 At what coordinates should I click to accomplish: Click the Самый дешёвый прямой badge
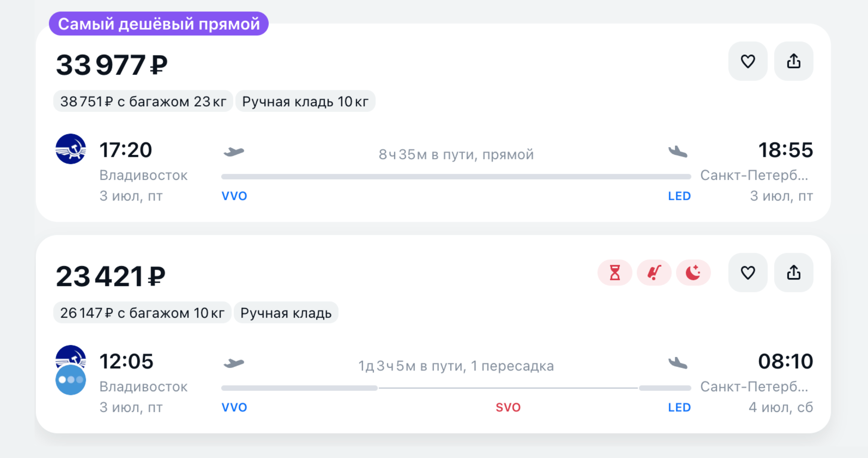[159, 24]
